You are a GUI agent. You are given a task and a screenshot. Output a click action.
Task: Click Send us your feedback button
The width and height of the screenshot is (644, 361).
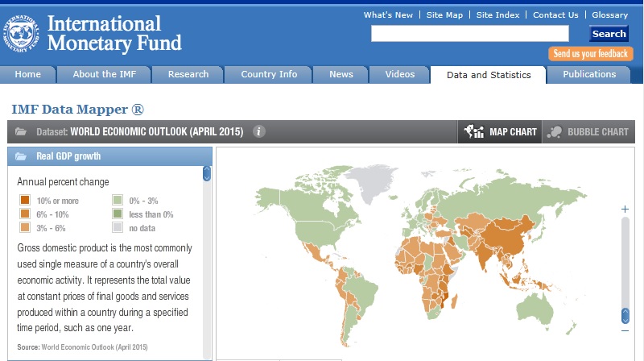coord(590,54)
